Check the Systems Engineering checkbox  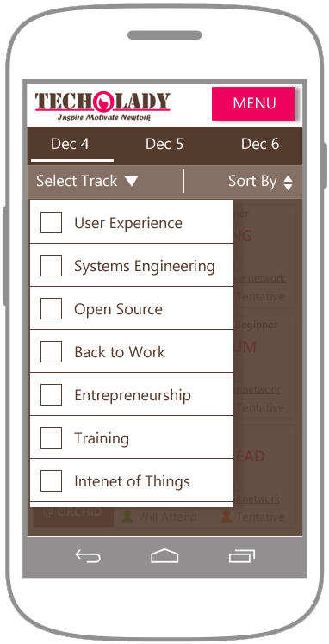tap(52, 265)
